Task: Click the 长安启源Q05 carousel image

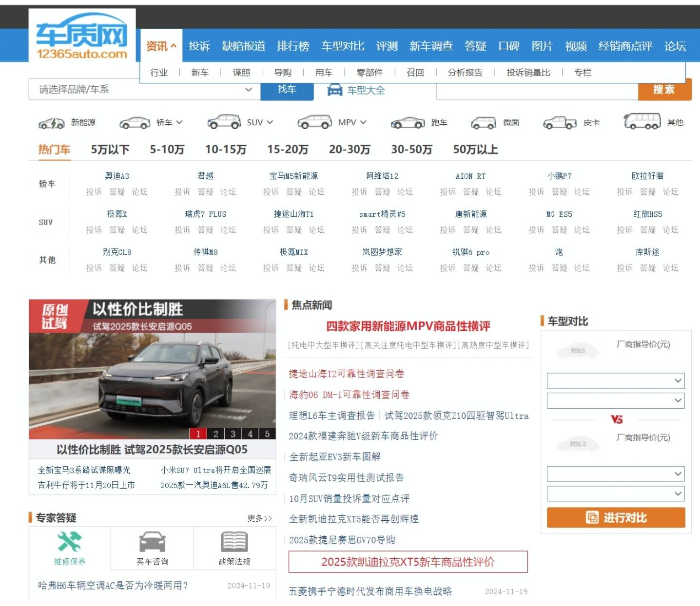Action: 153,369
